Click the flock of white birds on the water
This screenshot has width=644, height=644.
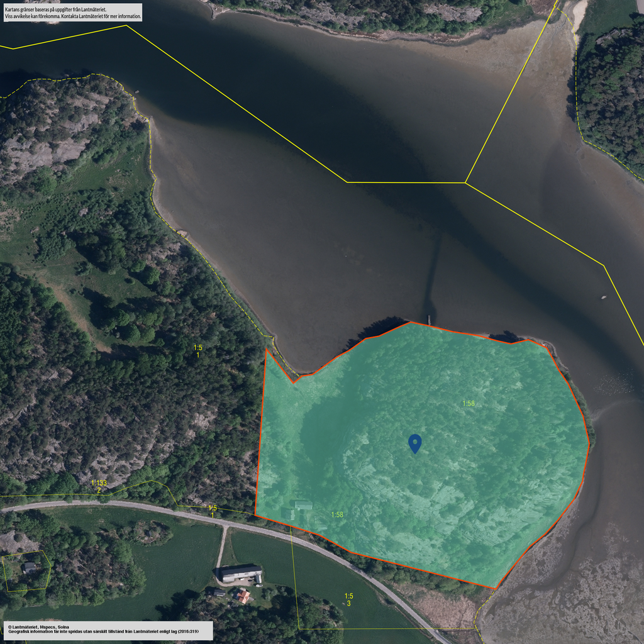tap(613, 382)
